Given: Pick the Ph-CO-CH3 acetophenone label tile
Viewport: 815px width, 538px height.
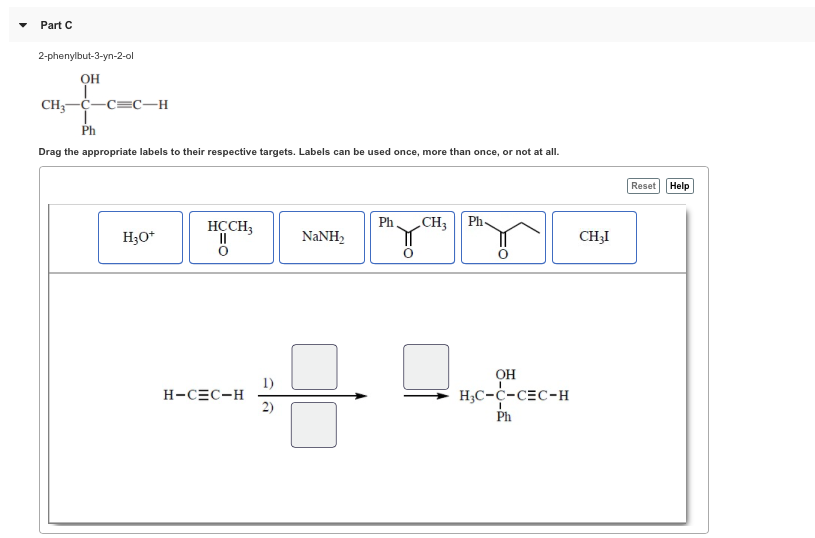Looking at the screenshot, I should (x=413, y=237).
